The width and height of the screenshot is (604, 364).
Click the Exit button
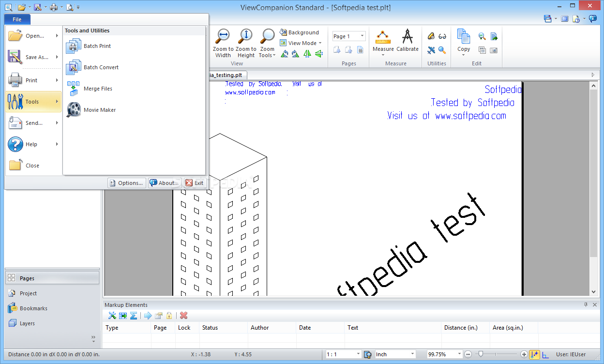tap(195, 183)
